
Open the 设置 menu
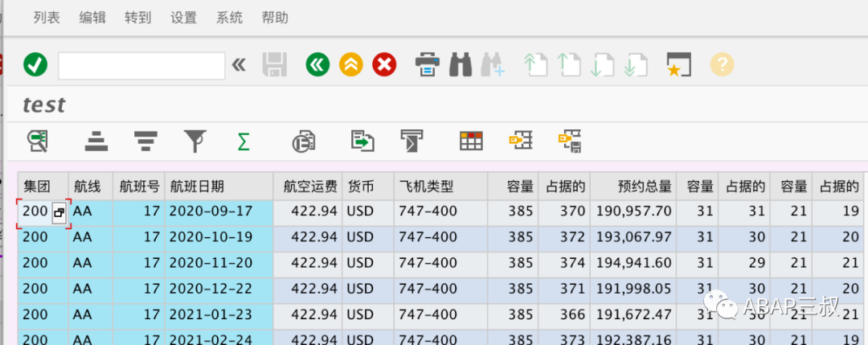click(184, 18)
